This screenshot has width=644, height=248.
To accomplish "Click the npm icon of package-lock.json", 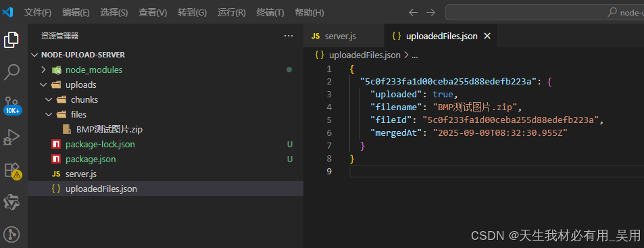I will click(x=56, y=145).
